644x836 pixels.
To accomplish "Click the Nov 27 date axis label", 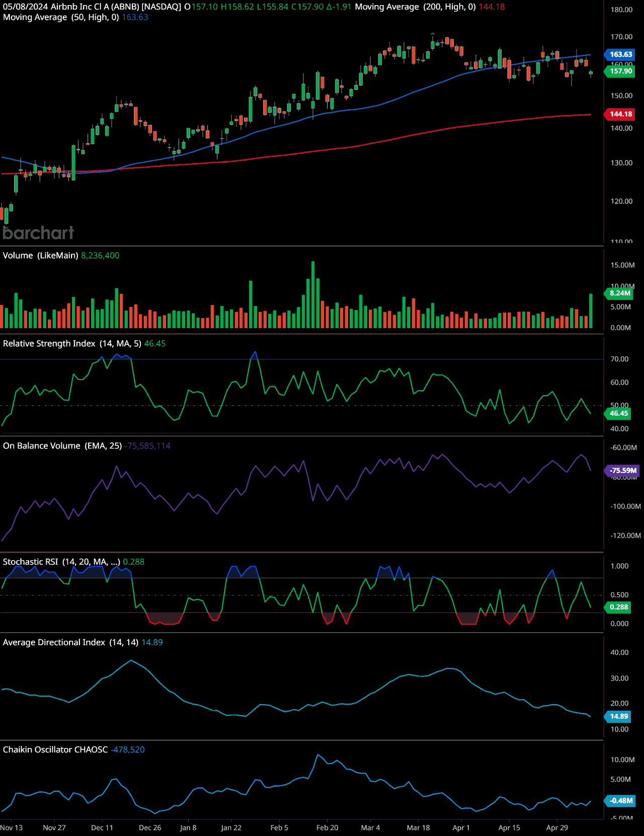I will [x=54, y=827].
